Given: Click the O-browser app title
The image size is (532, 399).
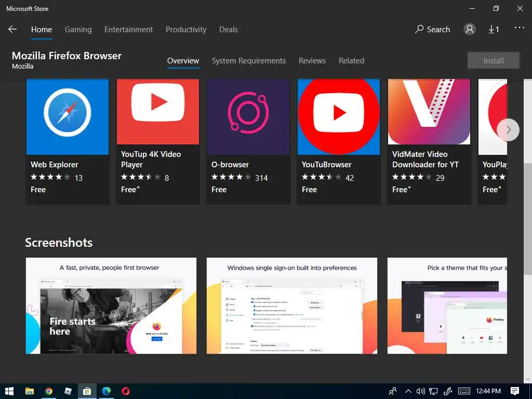Looking at the screenshot, I should (230, 165).
